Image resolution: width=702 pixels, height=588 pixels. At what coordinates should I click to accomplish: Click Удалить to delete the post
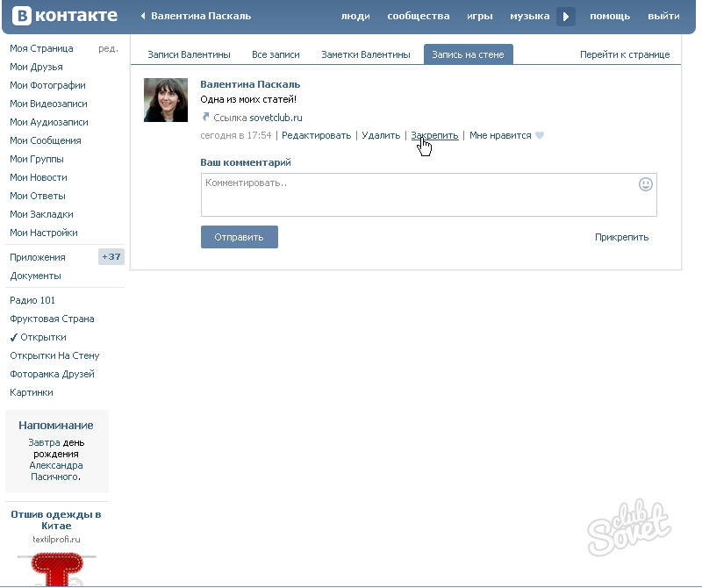click(x=381, y=135)
